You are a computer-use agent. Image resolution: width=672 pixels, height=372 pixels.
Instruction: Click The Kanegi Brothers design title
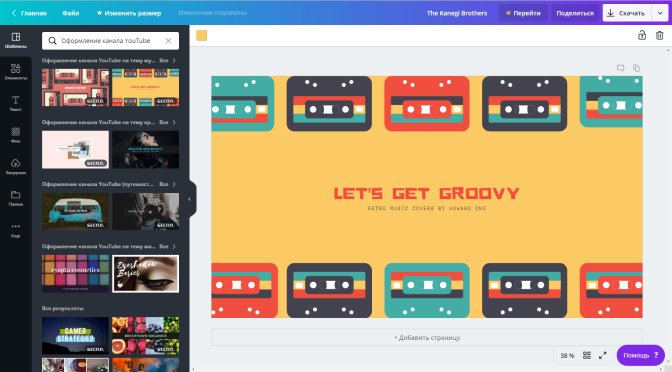tap(457, 13)
